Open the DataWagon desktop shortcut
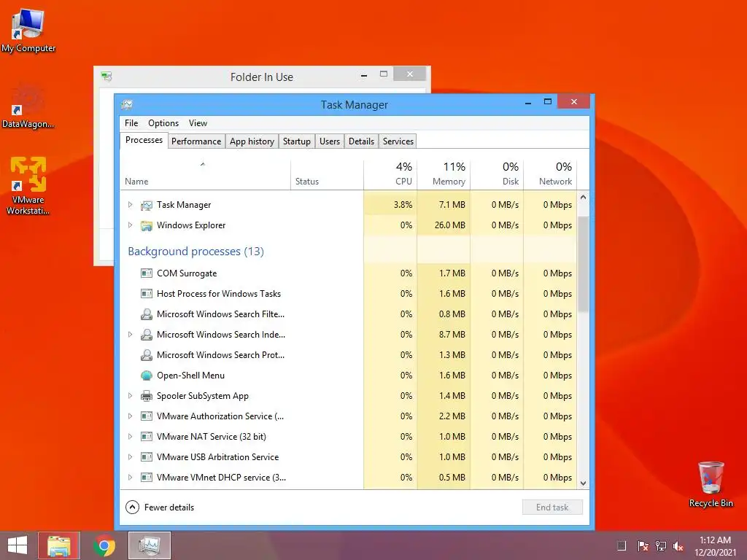Viewport: 747px width, 560px height. click(x=28, y=106)
